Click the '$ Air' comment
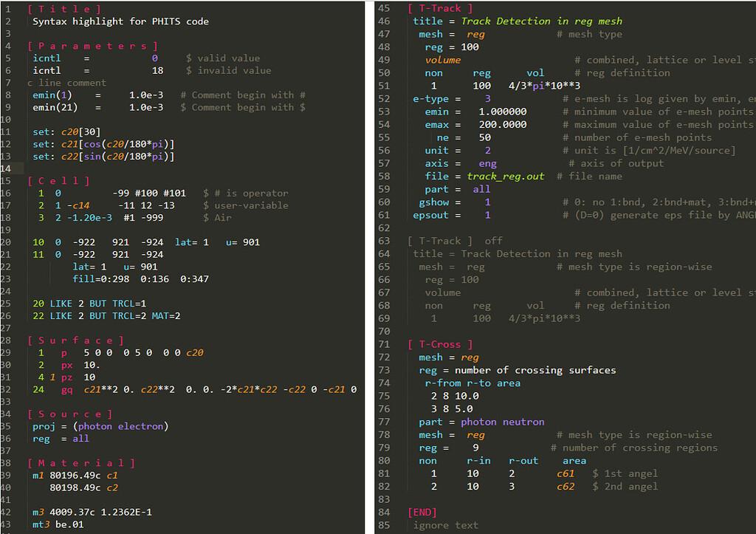Screen dimensions: 756x534 217,218
